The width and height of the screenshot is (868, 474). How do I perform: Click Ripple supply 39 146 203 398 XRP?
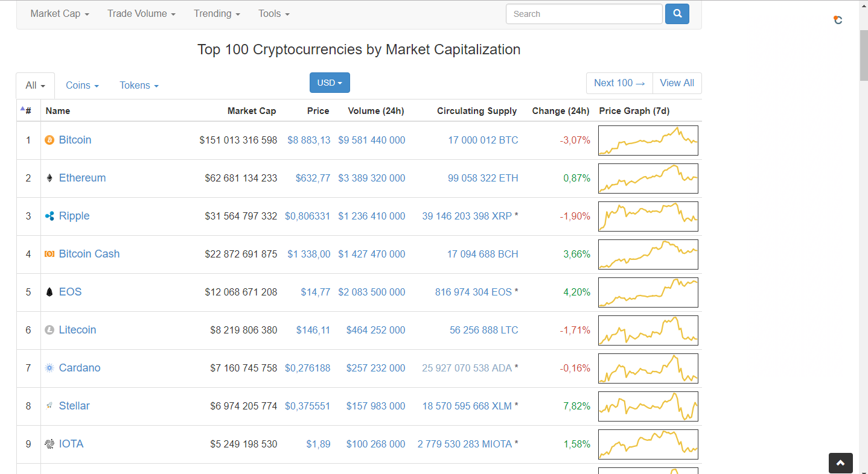[x=467, y=216]
